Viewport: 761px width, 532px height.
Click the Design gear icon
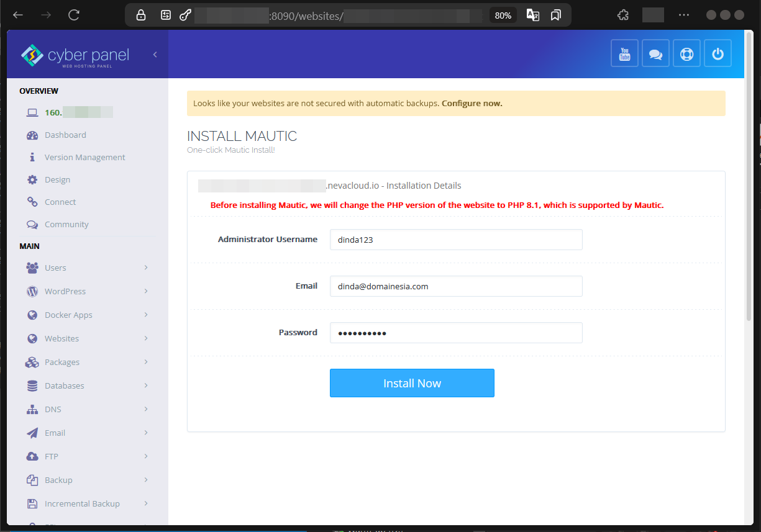point(32,180)
